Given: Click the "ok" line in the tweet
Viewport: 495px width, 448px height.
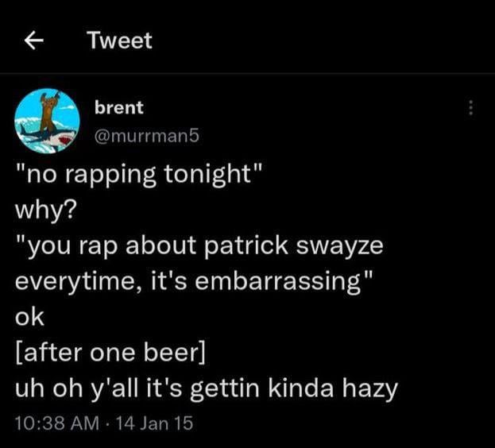Looking at the screenshot, I should (x=29, y=317).
